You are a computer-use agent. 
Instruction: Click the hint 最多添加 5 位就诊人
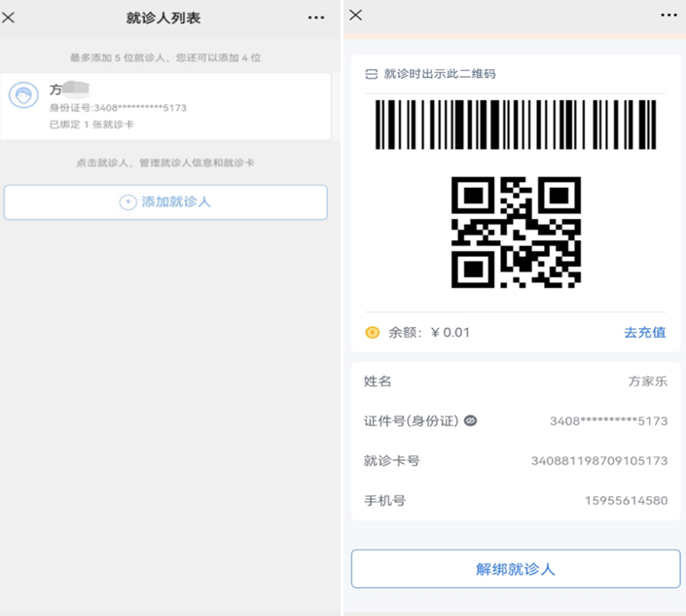coord(165,57)
